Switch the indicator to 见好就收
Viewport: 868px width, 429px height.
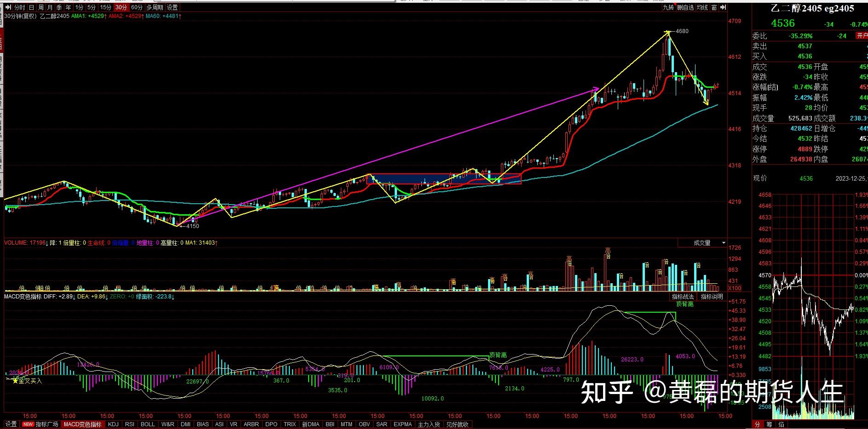click(x=457, y=424)
